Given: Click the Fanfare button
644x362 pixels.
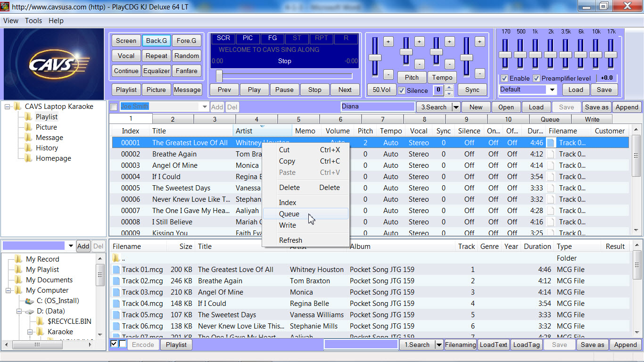Looking at the screenshot, I should [x=187, y=71].
